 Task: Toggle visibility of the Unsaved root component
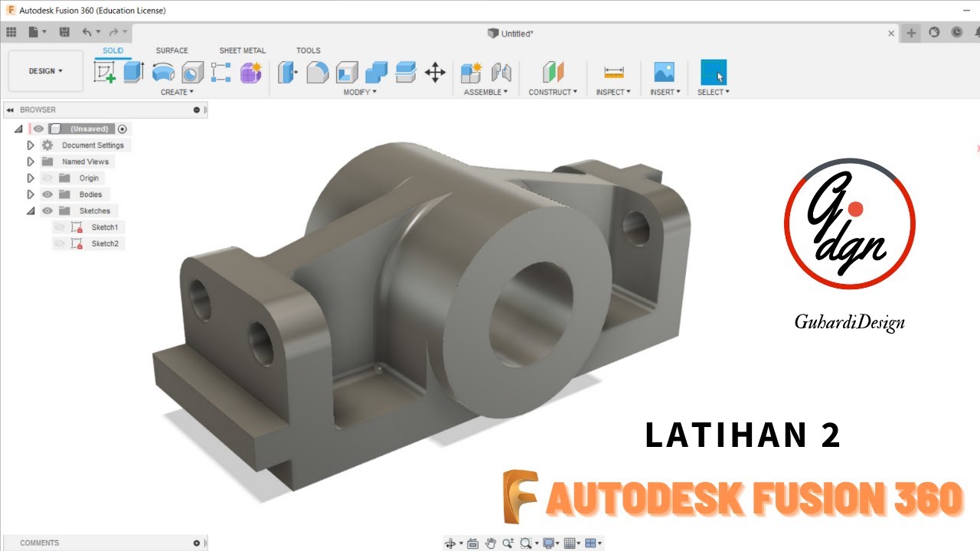(x=38, y=129)
